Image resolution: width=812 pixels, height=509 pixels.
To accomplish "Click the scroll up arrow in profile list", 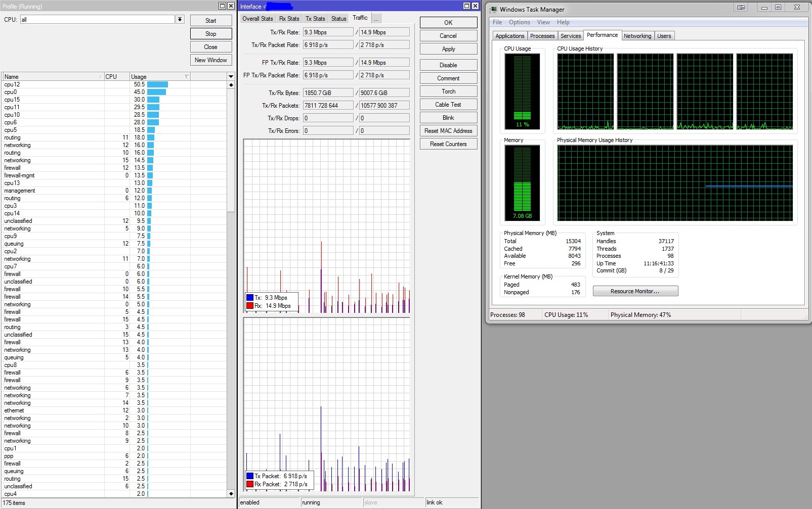I will [231, 85].
